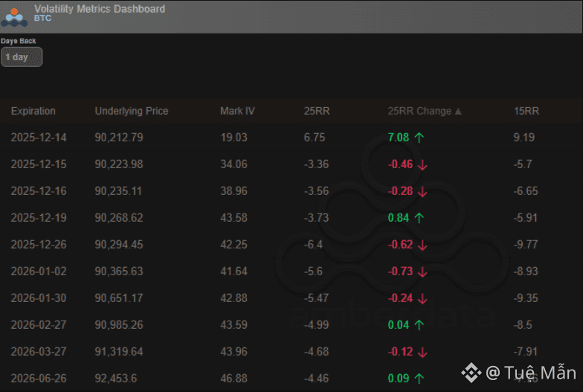Click red down arrow next to -0.28
Image resolution: width=583 pixels, height=392 pixels.
coord(422,191)
